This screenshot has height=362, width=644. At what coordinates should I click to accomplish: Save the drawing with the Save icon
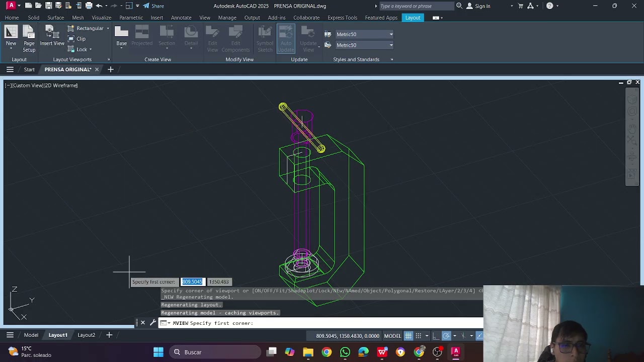point(48,6)
